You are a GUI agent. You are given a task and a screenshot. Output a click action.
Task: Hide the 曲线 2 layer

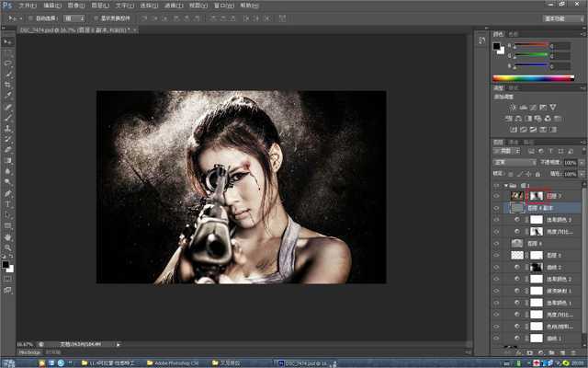click(x=496, y=268)
